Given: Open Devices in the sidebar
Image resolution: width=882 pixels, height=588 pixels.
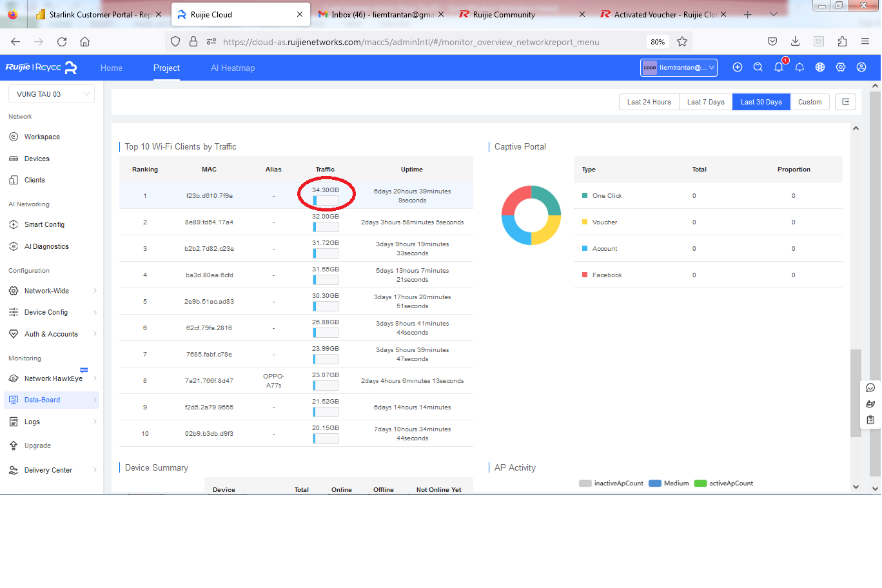Looking at the screenshot, I should click(x=37, y=159).
